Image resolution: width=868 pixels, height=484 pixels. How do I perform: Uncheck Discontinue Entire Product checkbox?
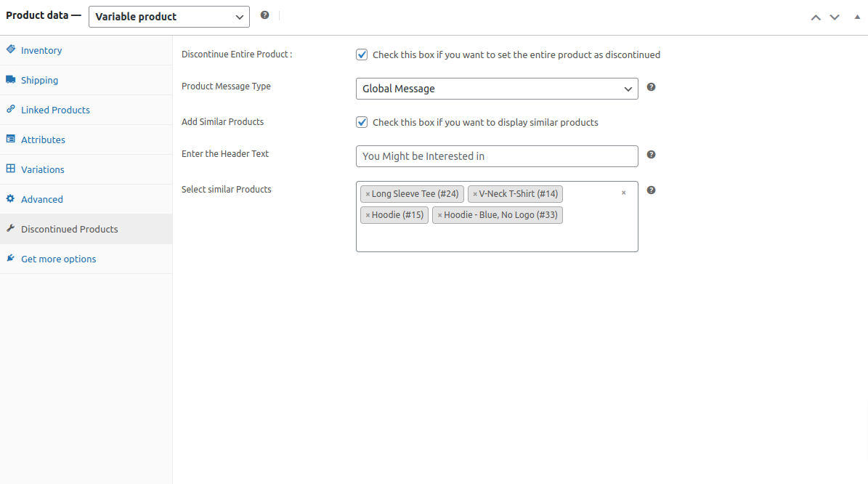[362, 55]
